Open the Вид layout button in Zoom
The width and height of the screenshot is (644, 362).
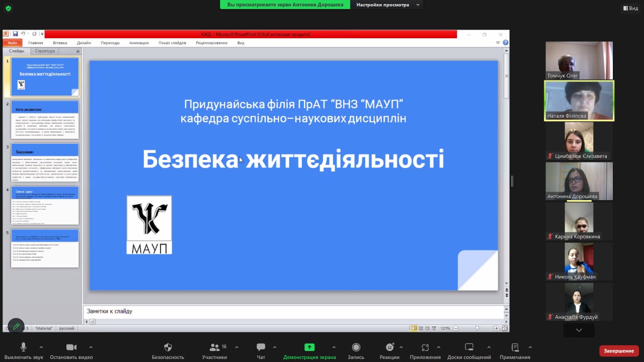pyautogui.click(x=630, y=8)
